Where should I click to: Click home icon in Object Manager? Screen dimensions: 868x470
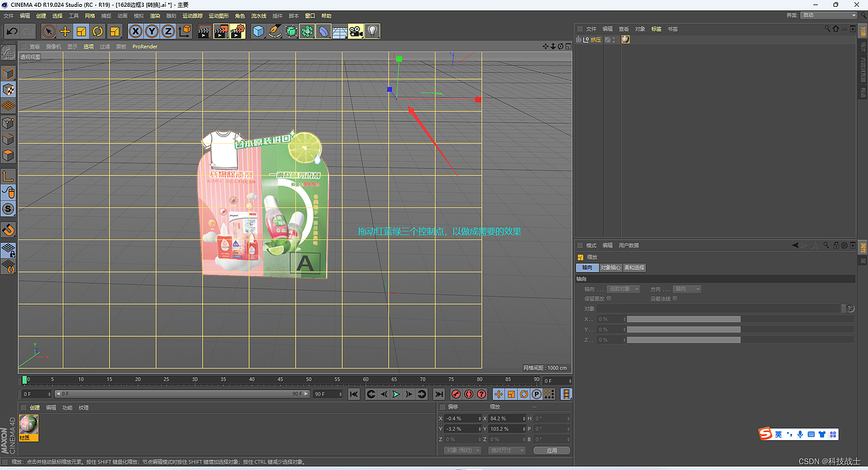[x=836, y=28]
